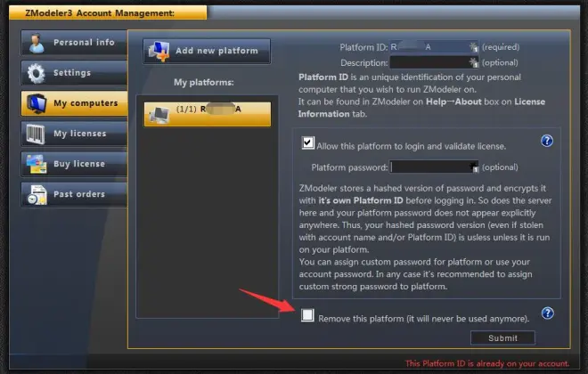Click the Past orders document icon
The width and height of the screenshot is (588, 374).
(x=37, y=194)
